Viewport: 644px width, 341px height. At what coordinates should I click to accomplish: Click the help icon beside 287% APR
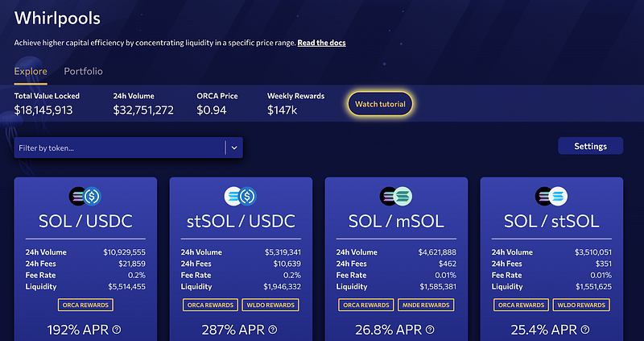pos(272,330)
